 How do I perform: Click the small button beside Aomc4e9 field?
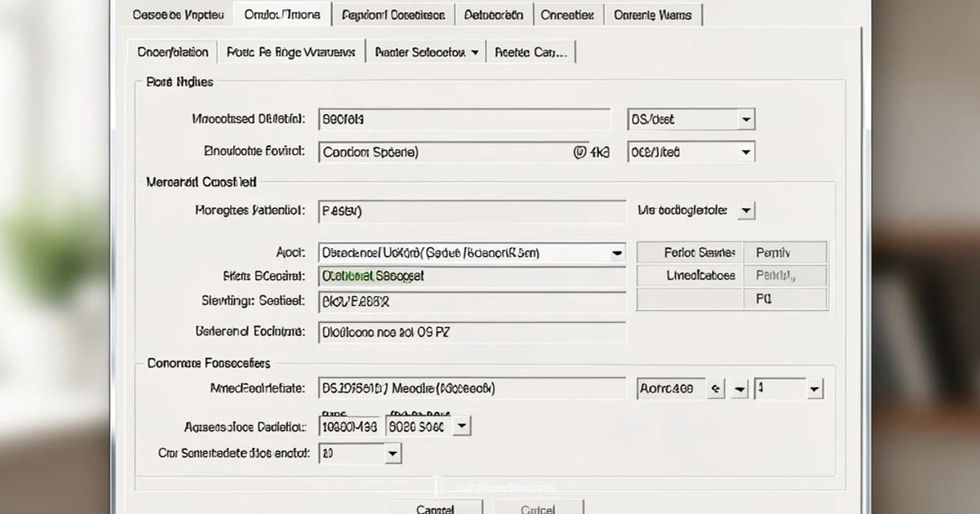(715, 389)
